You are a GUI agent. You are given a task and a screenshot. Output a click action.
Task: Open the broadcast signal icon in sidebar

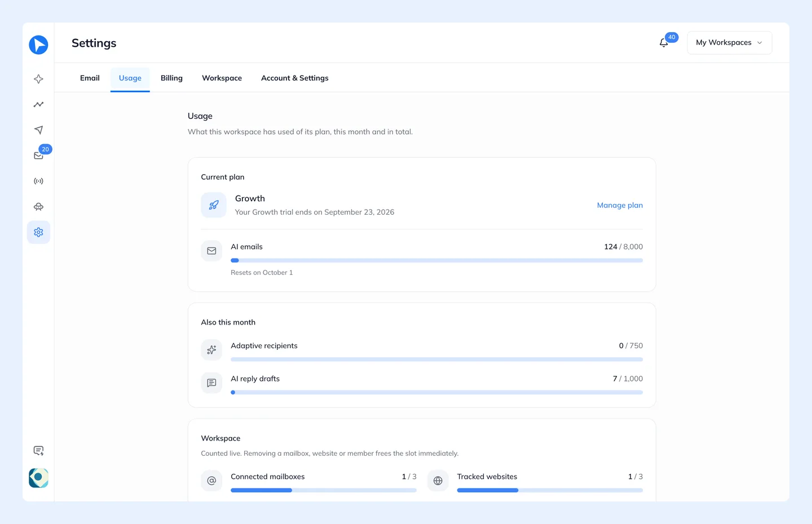(x=38, y=181)
